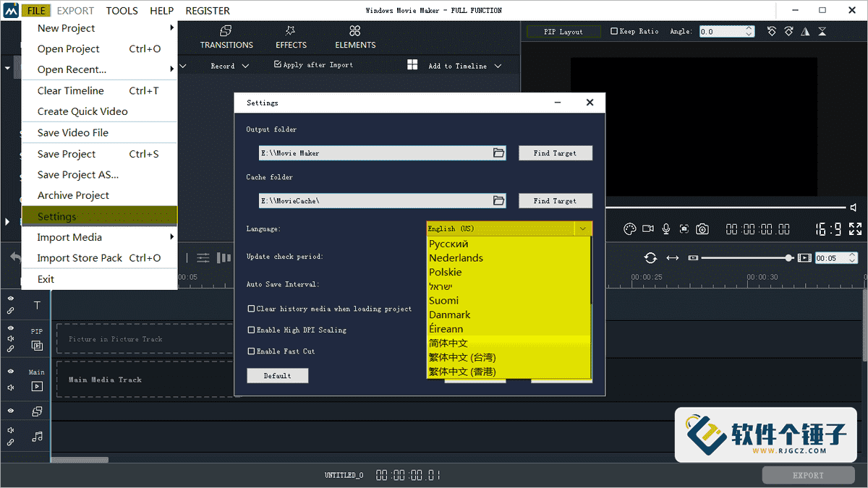Open the Tools menu
This screenshot has height=488, width=868.
tap(122, 10)
